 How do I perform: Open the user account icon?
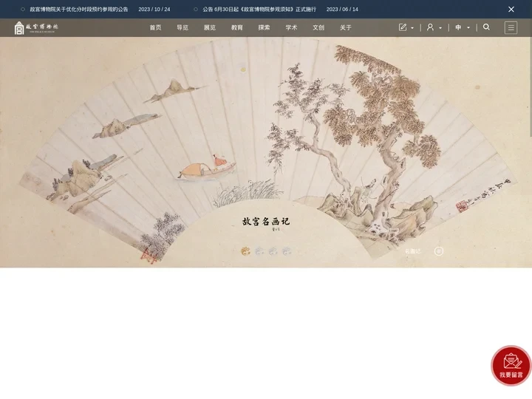430,27
